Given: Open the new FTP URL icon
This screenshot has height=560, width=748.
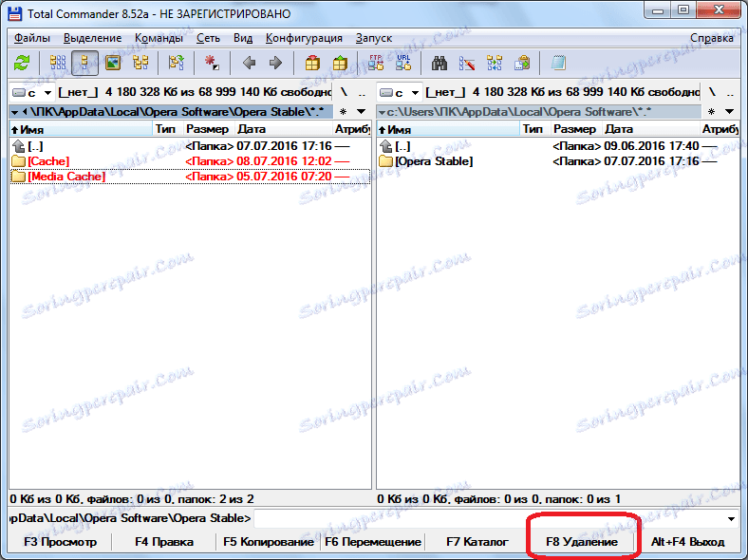Looking at the screenshot, I should pos(403,63).
